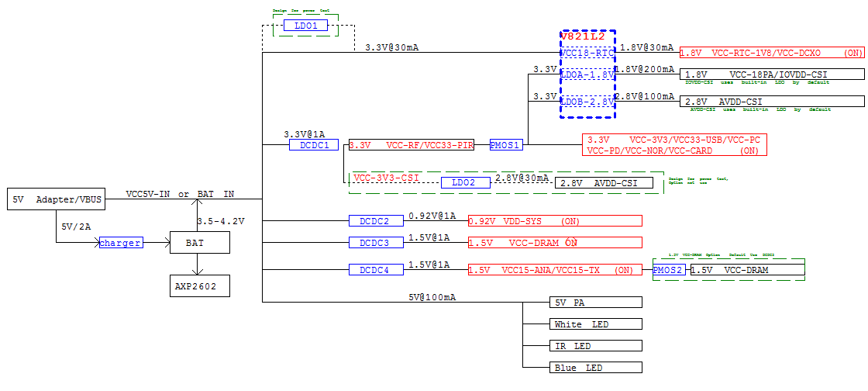The height and width of the screenshot is (391, 868).
Task: Click the "Blue LED" box
Action: (596, 367)
